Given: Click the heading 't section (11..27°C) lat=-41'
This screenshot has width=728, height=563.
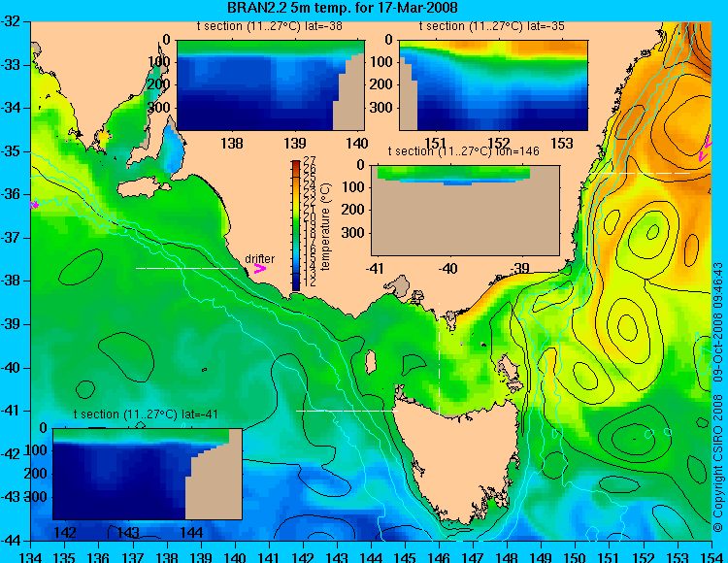Looking at the screenshot, I should click(x=146, y=414).
